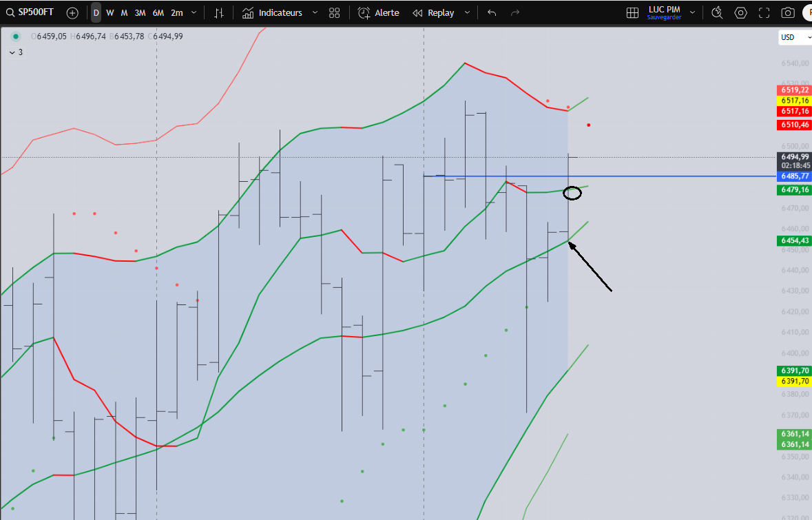Viewport: 812px width, 520px height.
Task: Expand the Indicateurs favorites dropdown arrow
Action: [315, 13]
